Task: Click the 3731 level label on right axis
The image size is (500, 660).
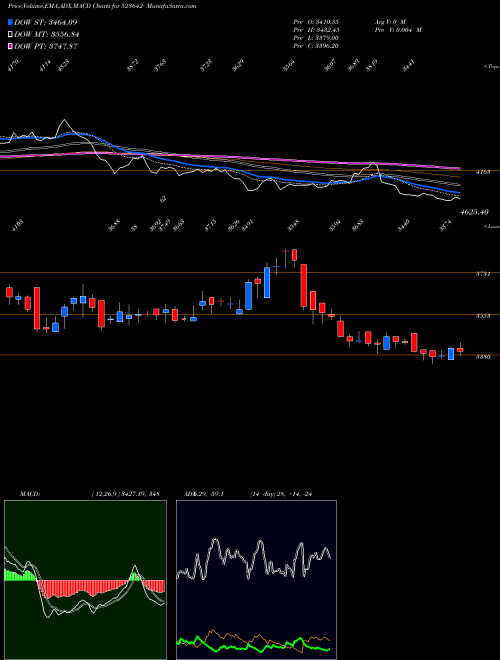Action: pyautogui.click(x=483, y=274)
